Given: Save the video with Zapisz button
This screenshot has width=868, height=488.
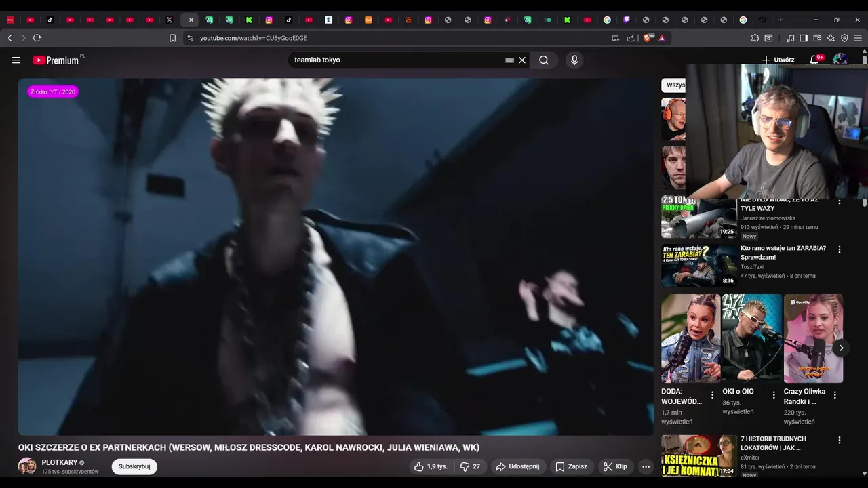Looking at the screenshot, I should point(571,466).
